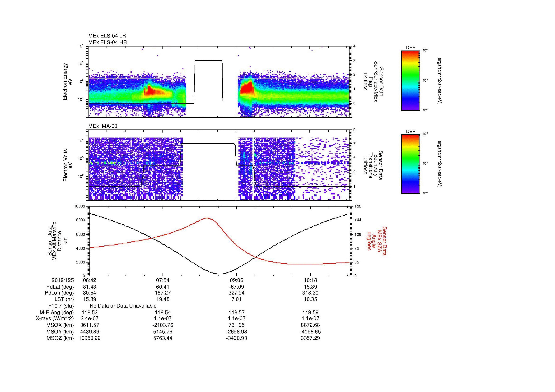The image size is (555, 392).
Task: Click the time tick label '07:54'
Action: [x=163, y=280]
